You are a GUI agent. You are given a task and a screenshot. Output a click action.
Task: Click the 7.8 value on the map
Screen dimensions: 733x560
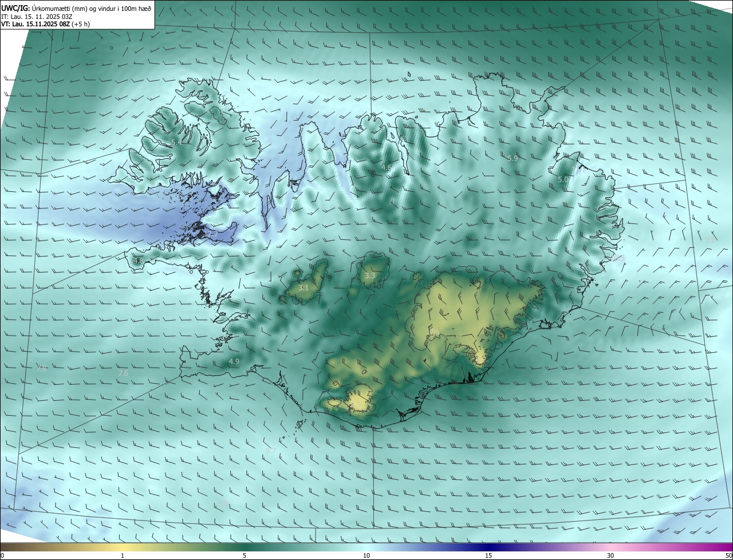tap(41, 369)
